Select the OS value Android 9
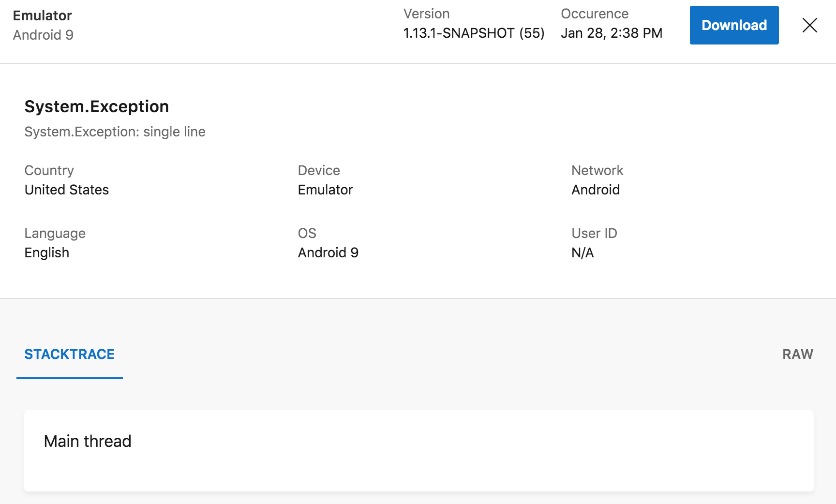 (x=328, y=252)
